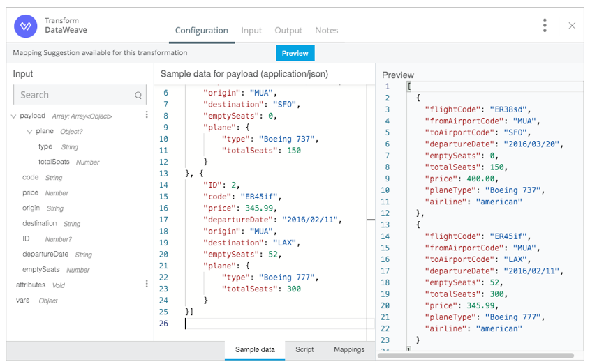This screenshot has width=590, height=364.
Task: Click the blue Preview button
Action: point(295,53)
